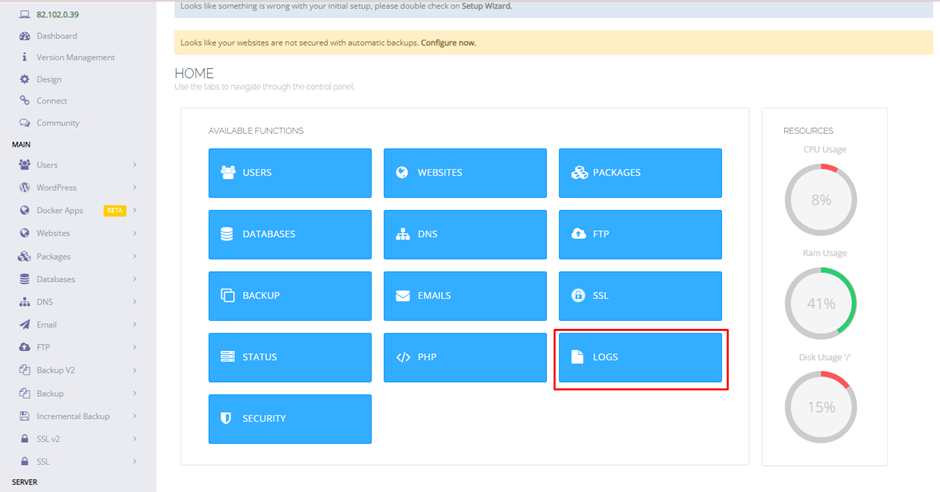The width and height of the screenshot is (940, 492).
Task: Click the shield icon on SECURITY tile
Action: click(226, 418)
